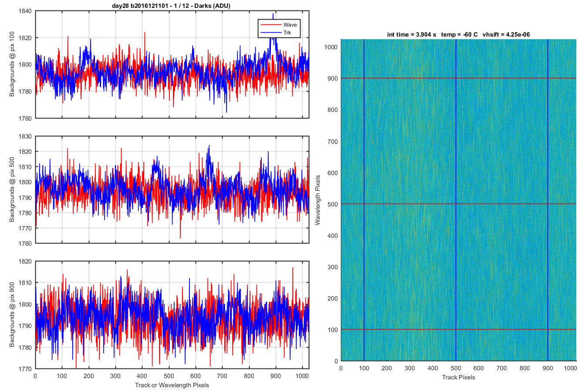Click the '1840' tick label on top plot
The width and height of the screenshot is (588, 392).
point(25,11)
